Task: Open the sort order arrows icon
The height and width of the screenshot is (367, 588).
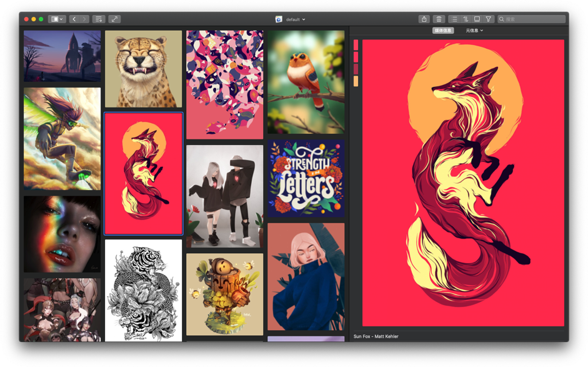Action: tap(466, 19)
